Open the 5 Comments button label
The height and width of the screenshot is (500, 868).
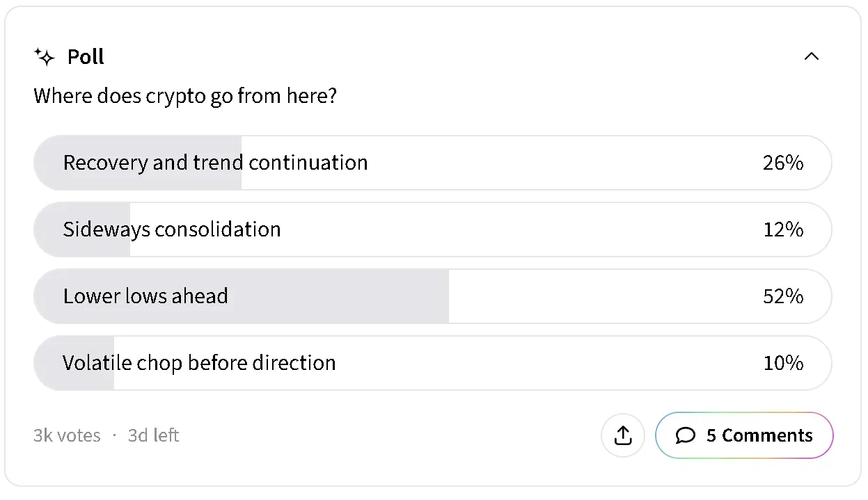tap(759, 436)
